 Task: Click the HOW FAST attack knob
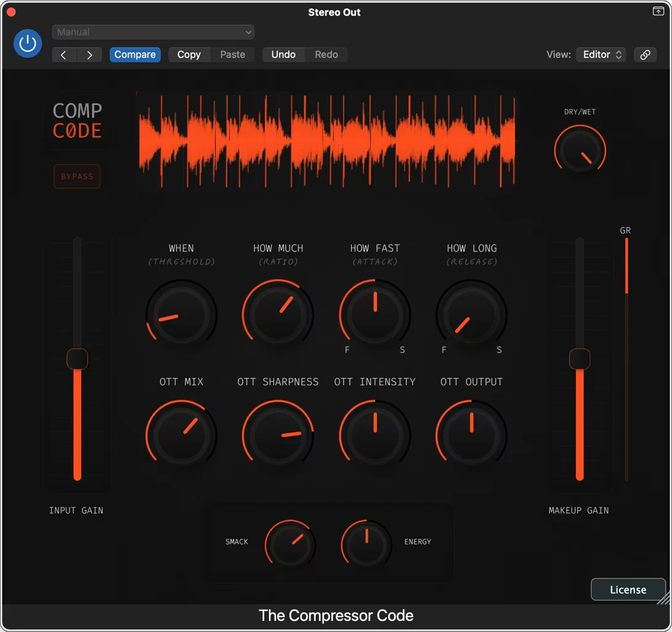[375, 315]
